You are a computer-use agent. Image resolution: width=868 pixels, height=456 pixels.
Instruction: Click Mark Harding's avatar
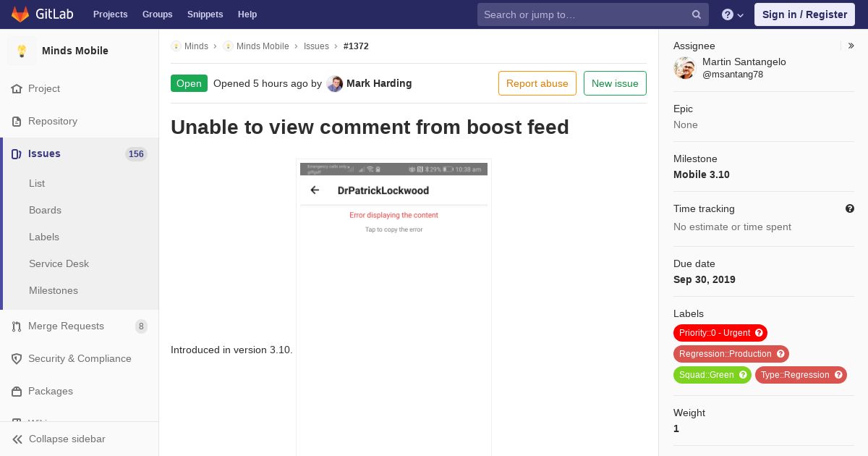pos(335,84)
